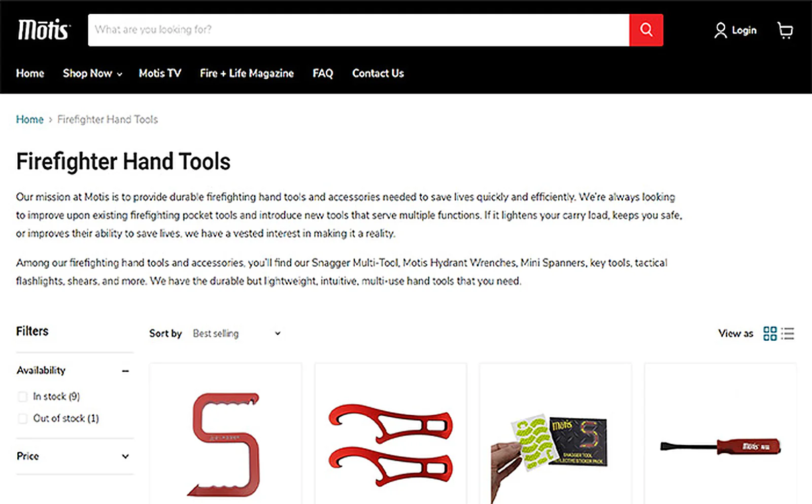Open the red hydrant wrenches product
Screen dimensions: 812x504
point(390,445)
